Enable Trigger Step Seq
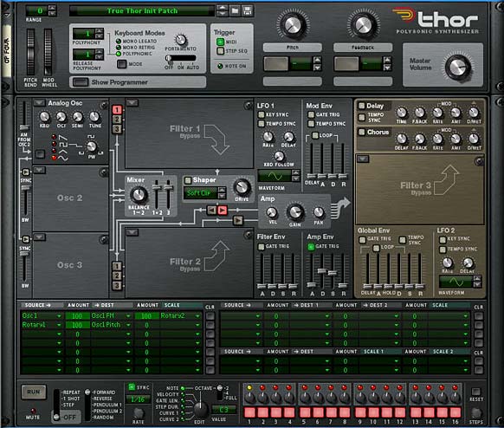 (221, 51)
